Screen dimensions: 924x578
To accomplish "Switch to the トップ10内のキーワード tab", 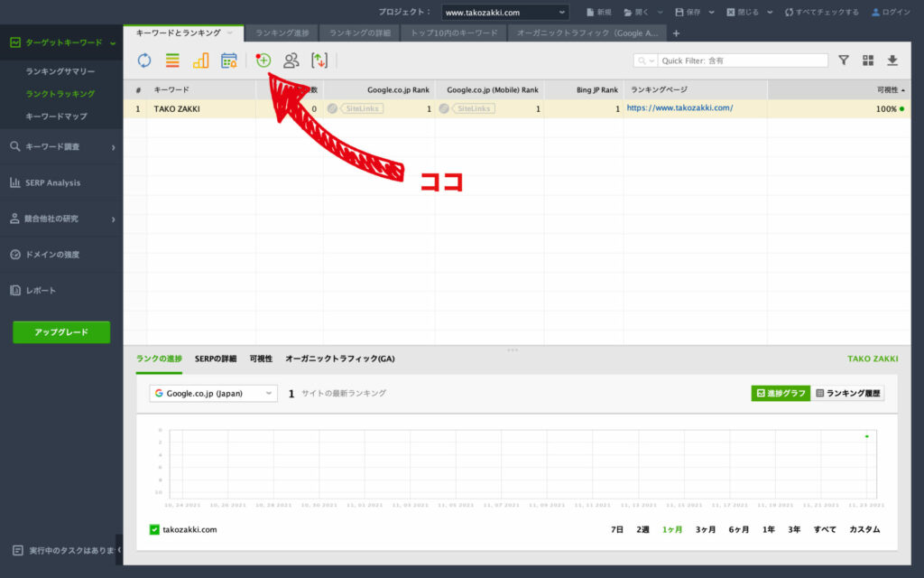I will coord(454,33).
